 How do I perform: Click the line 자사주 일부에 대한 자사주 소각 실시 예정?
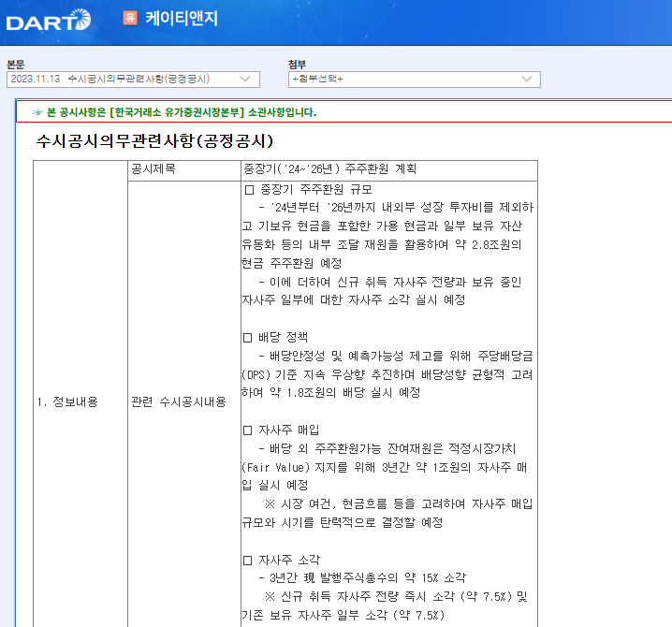354,300
